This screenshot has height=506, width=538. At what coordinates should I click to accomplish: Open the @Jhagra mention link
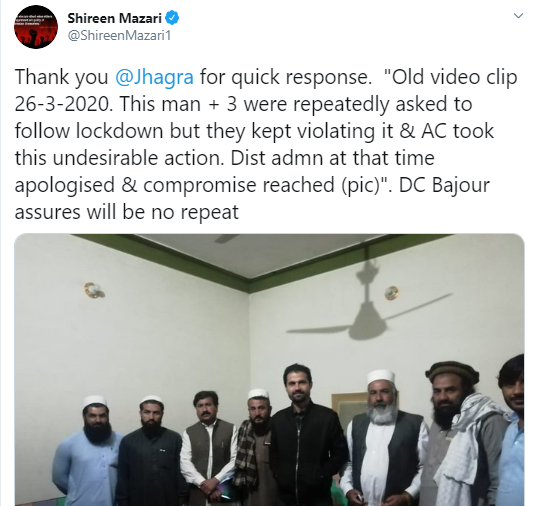point(154,77)
